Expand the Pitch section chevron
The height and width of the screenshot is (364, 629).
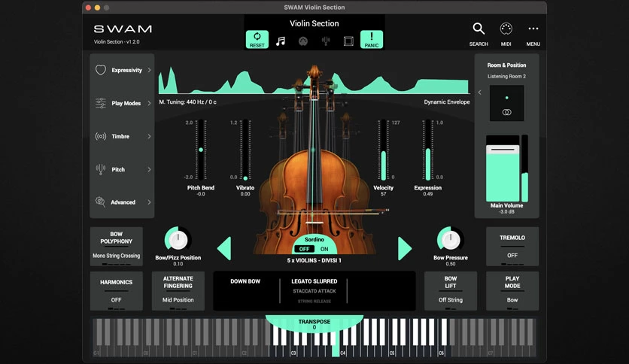(149, 169)
